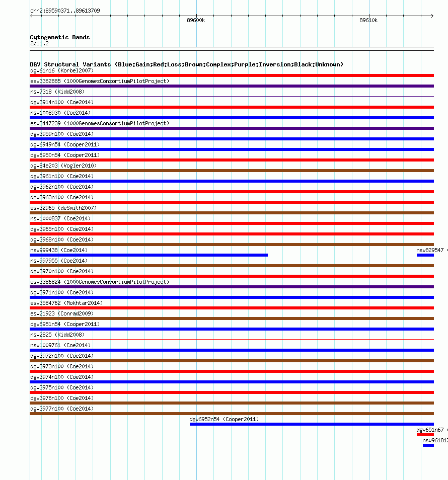The width and height of the screenshot is (448, 480).
Task: Open dgv6950n54 (Cooper2011) variant
Action: pos(65,155)
